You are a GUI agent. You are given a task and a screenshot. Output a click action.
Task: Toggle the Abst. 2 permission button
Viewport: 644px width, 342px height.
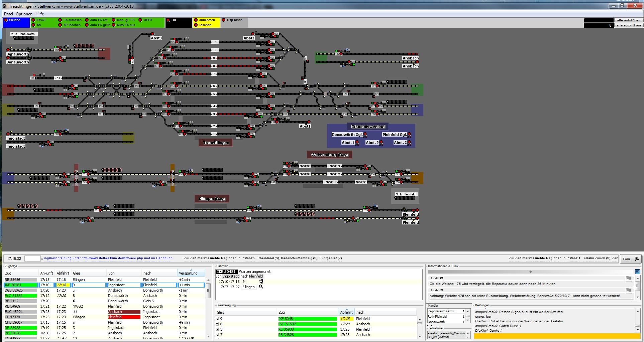pos(382,143)
